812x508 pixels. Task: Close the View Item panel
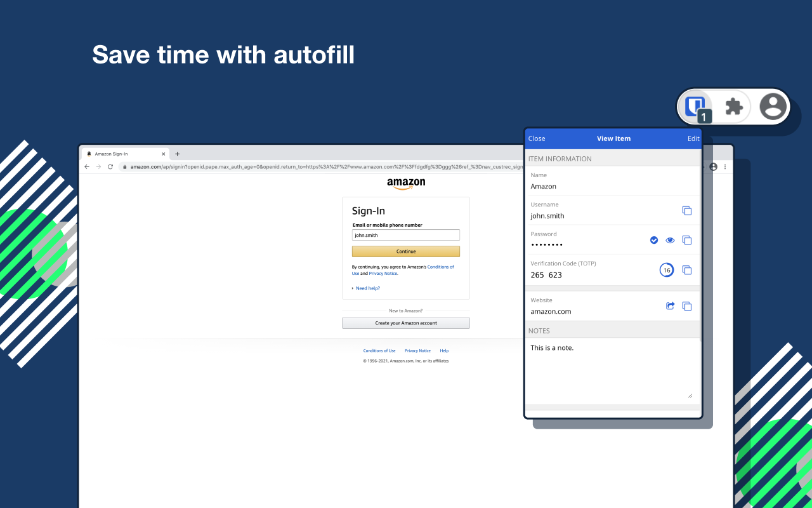(x=537, y=138)
